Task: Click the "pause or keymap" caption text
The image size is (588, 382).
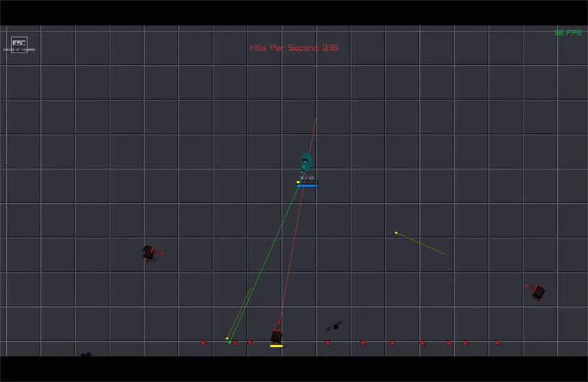Action: (x=19, y=49)
